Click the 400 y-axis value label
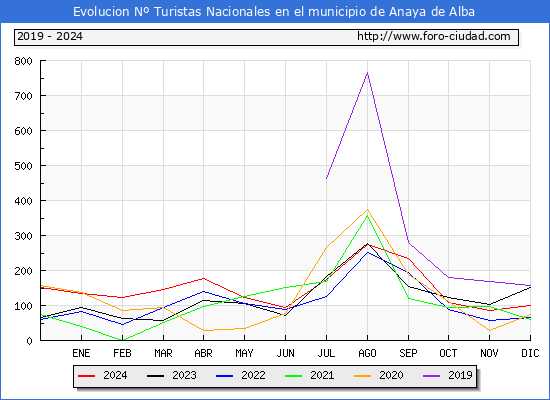 click(x=24, y=201)
